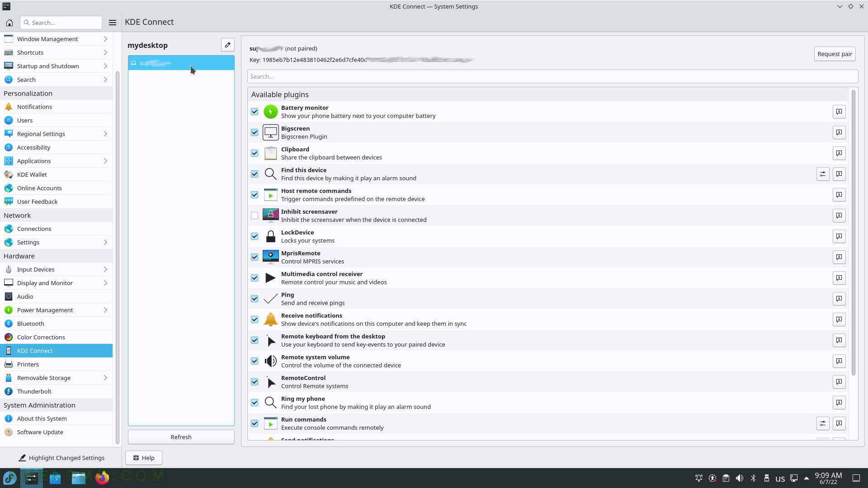Open the hamburger menu next to search
868x488 pixels.
(x=113, y=23)
